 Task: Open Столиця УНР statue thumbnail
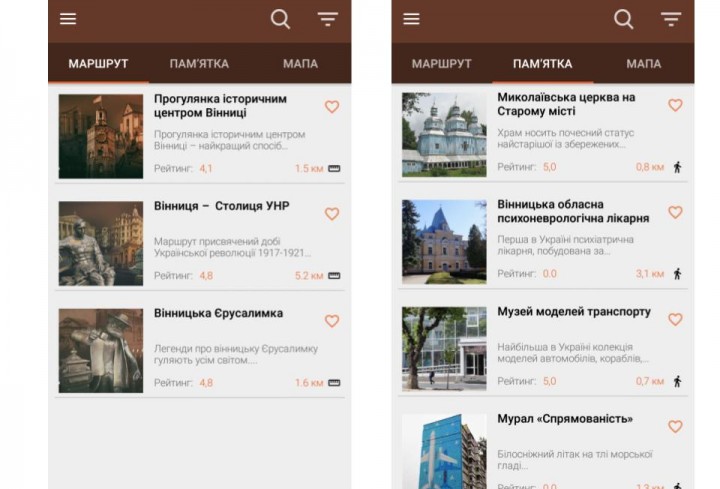tap(101, 243)
